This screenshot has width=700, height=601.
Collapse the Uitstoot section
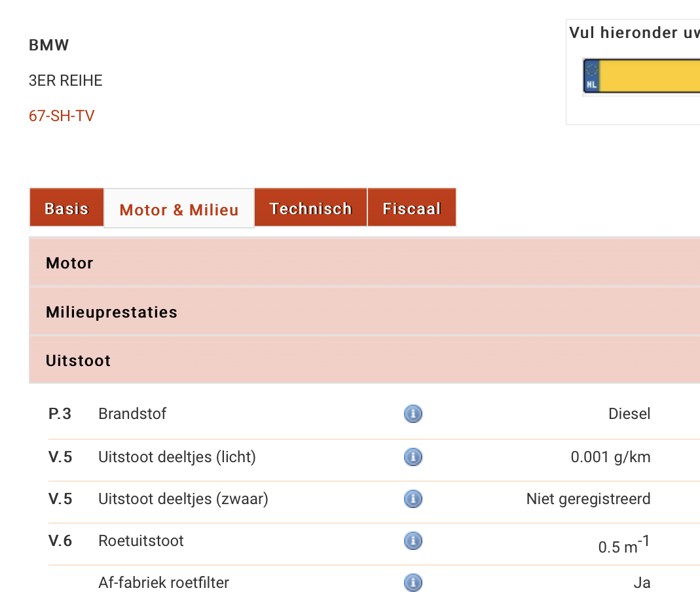click(364, 360)
